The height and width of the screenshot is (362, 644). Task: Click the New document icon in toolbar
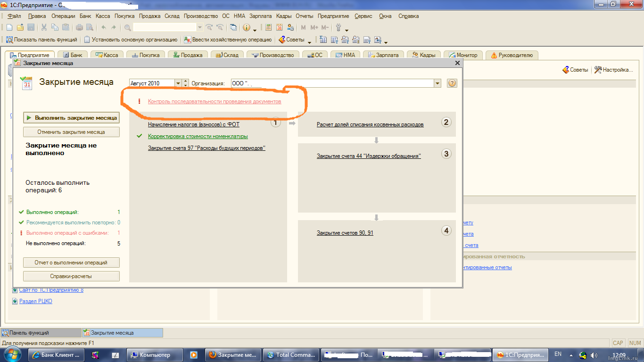pyautogui.click(x=9, y=28)
